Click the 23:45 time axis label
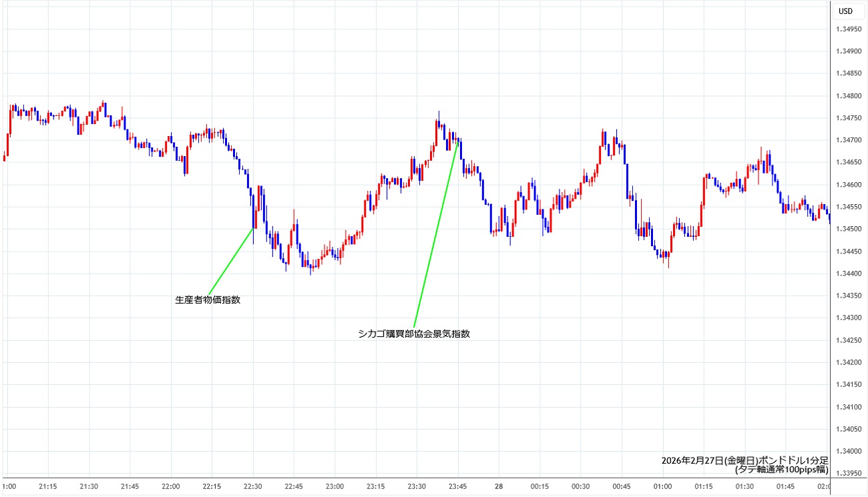Screen dimensions: 868x497 pyautogui.click(x=457, y=486)
